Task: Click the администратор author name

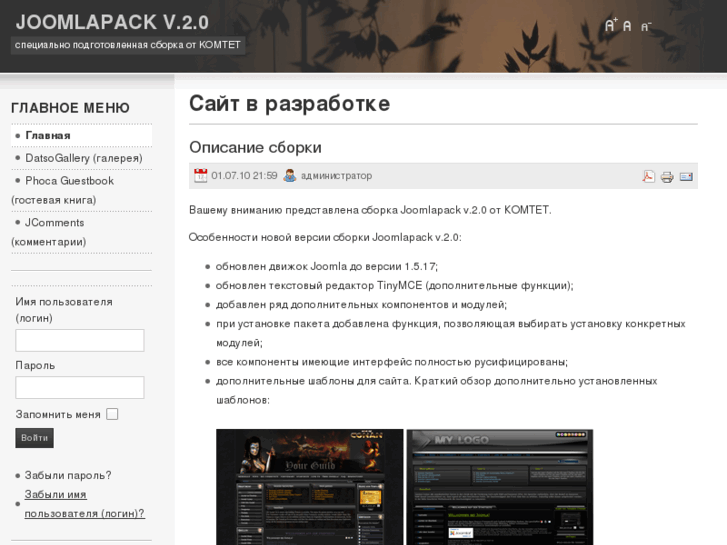Action: point(336,176)
